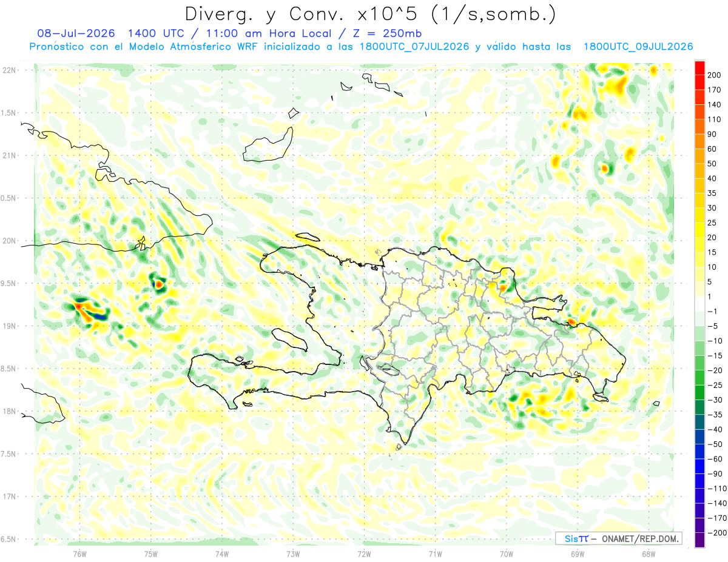Click the positive "35" colorbar label

(x=713, y=193)
